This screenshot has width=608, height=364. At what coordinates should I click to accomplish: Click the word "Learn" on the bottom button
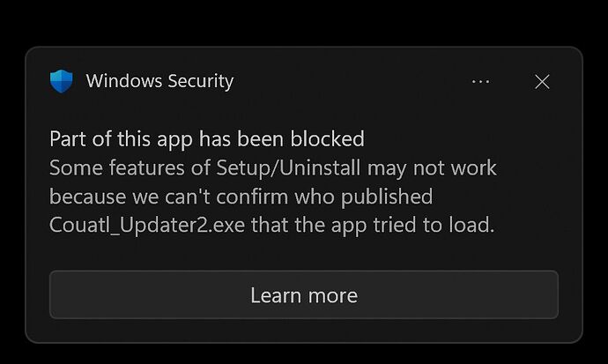(x=275, y=295)
